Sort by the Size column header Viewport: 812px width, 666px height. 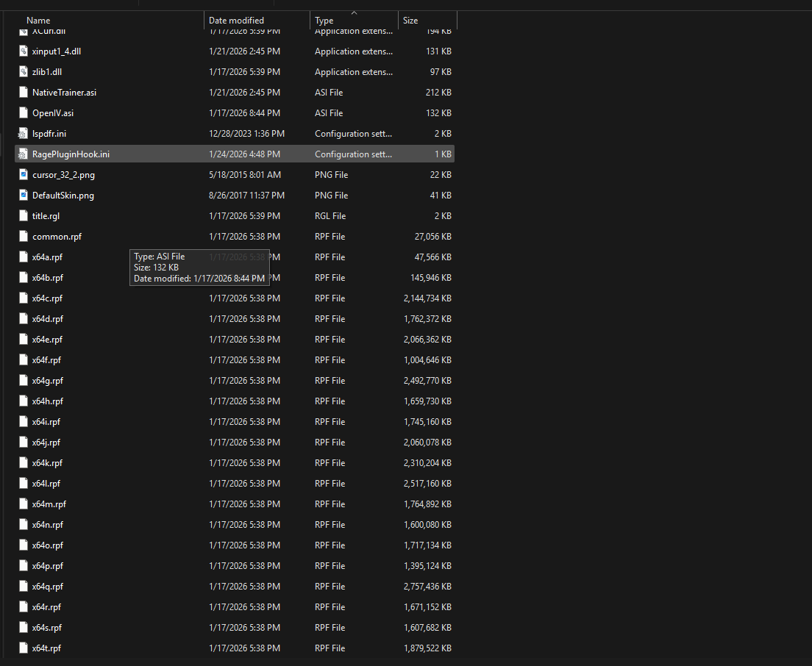click(410, 20)
